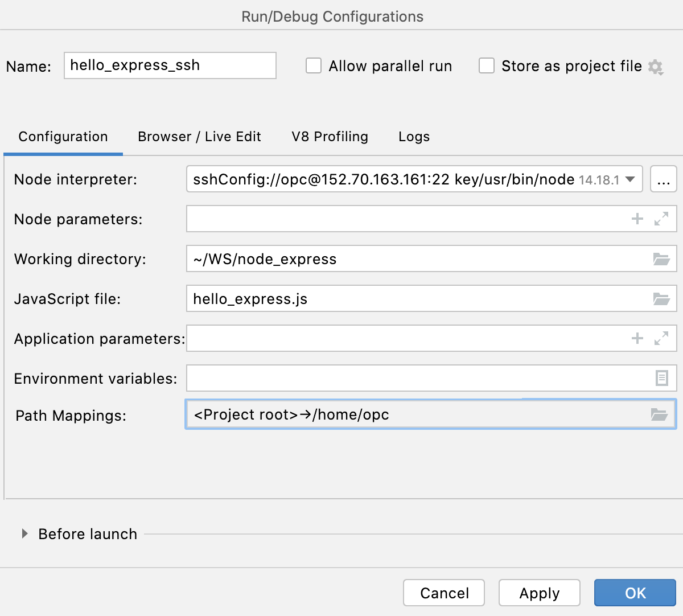Click the gear icon beside Store as project file
This screenshot has width=683, height=616.
(656, 67)
